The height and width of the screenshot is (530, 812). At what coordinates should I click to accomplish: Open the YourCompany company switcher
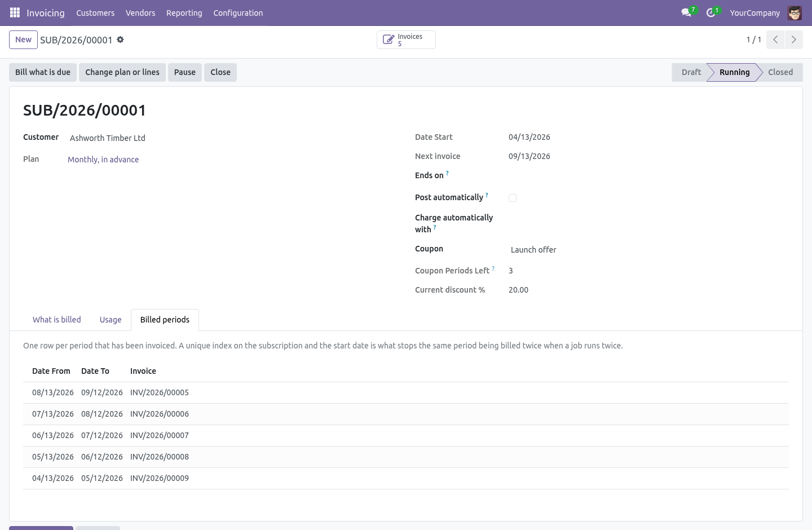(x=754, y=12)
